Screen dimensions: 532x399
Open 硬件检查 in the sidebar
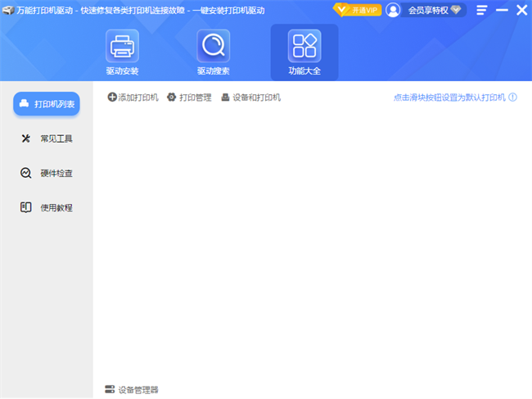[47, 173]
